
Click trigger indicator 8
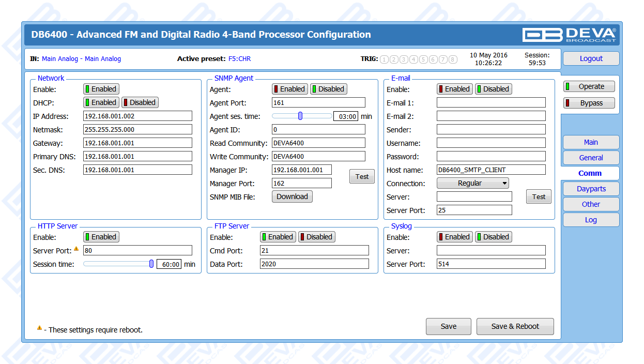[453, 59]
